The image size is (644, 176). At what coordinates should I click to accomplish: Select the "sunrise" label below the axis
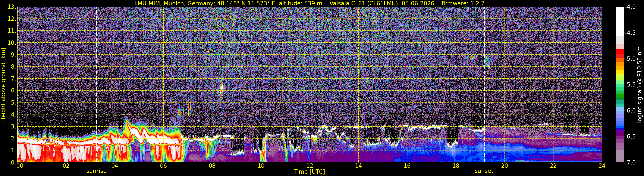pos(97,171)
